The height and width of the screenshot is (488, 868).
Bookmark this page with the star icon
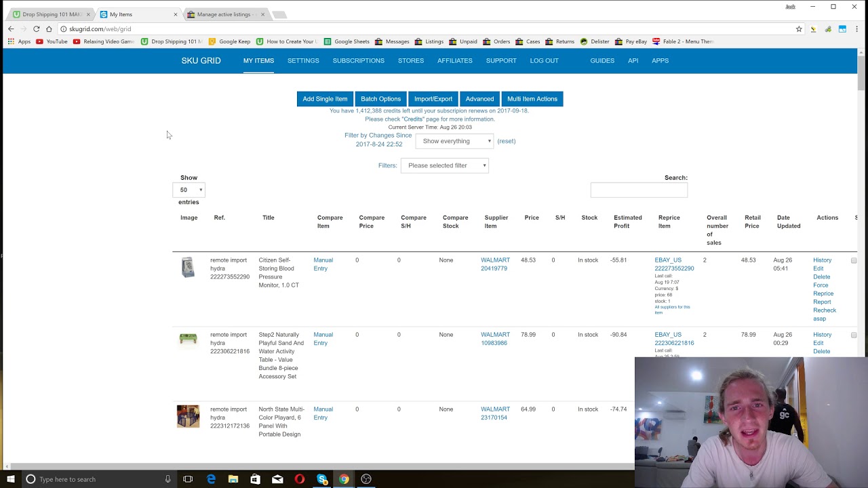(x=799, y=29)
